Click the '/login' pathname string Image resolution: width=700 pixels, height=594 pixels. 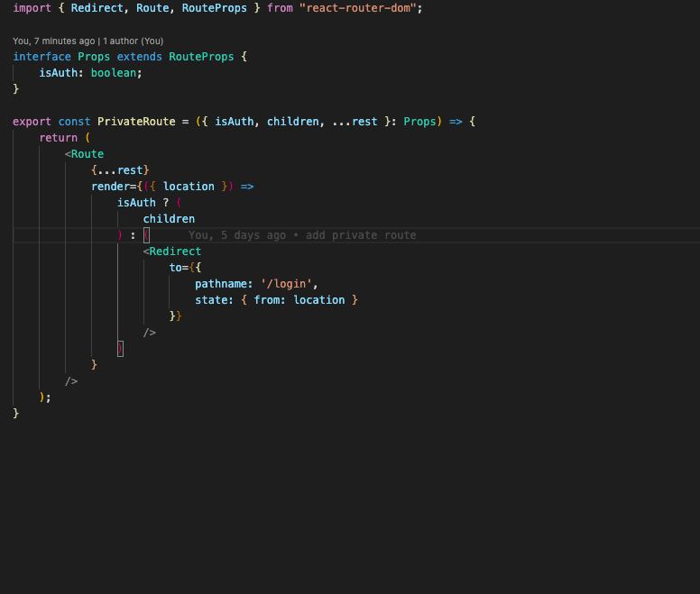(286, 284)
